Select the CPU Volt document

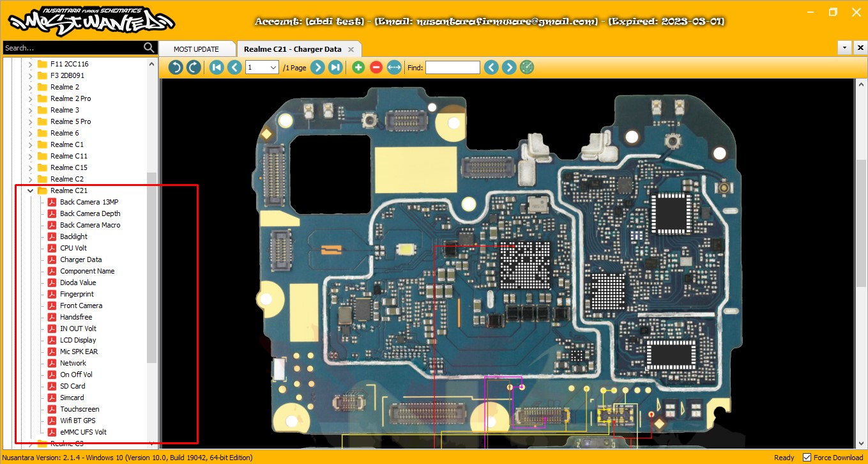pyautogui.click(x=73, y=248)
